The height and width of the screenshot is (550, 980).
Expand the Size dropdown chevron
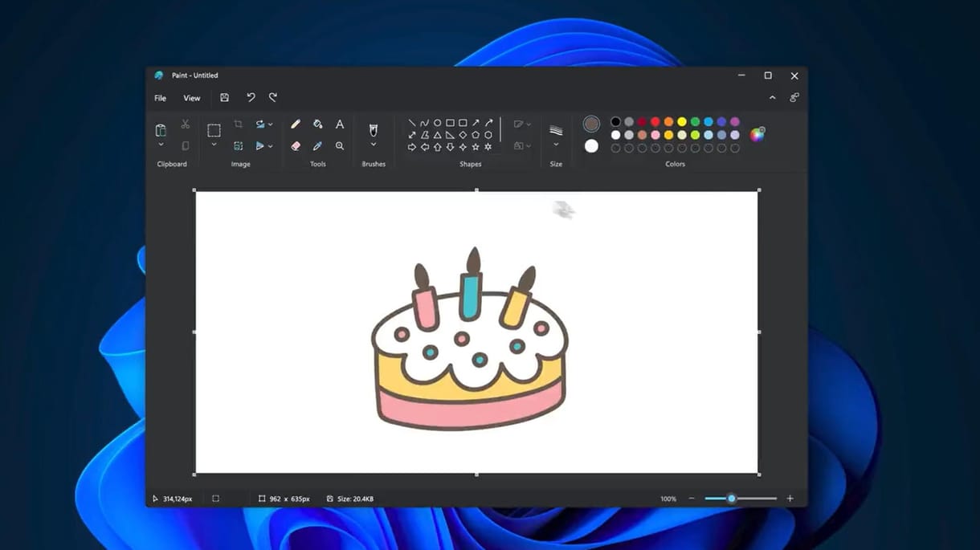pyautogui.click(x=556, y=145)
